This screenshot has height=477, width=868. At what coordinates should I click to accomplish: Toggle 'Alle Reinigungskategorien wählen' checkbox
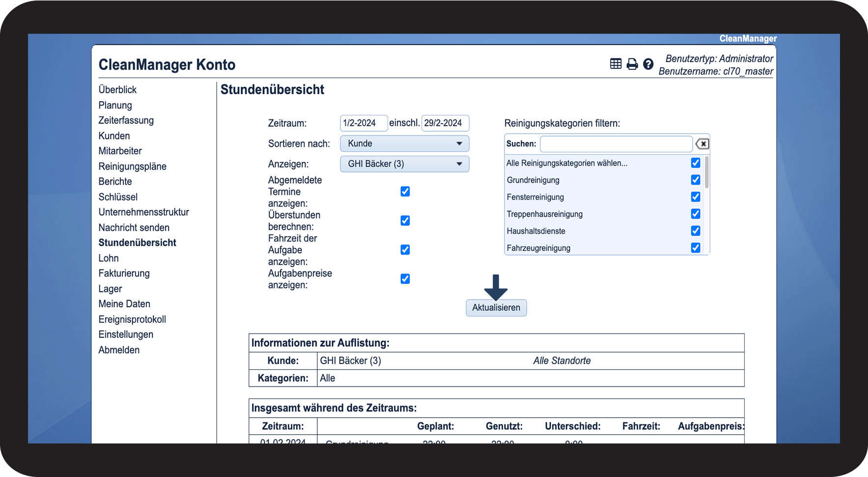click(x=695, y=163)
